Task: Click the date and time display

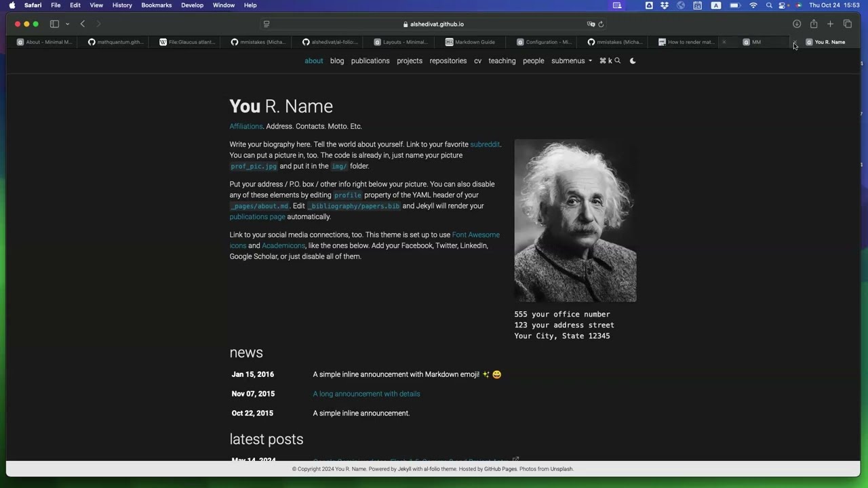Action: tap(835, 5)
